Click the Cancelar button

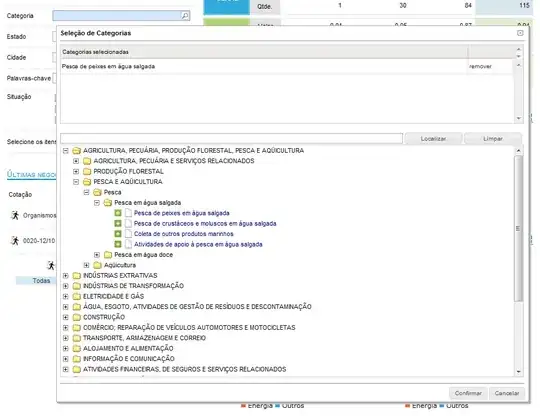click(x=507, y=393)
